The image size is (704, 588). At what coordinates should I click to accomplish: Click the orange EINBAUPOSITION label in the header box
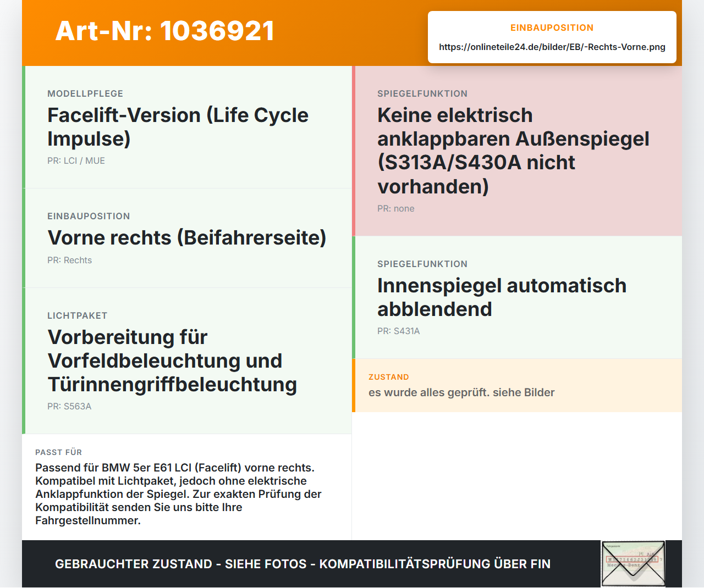[x=552, y=27]
